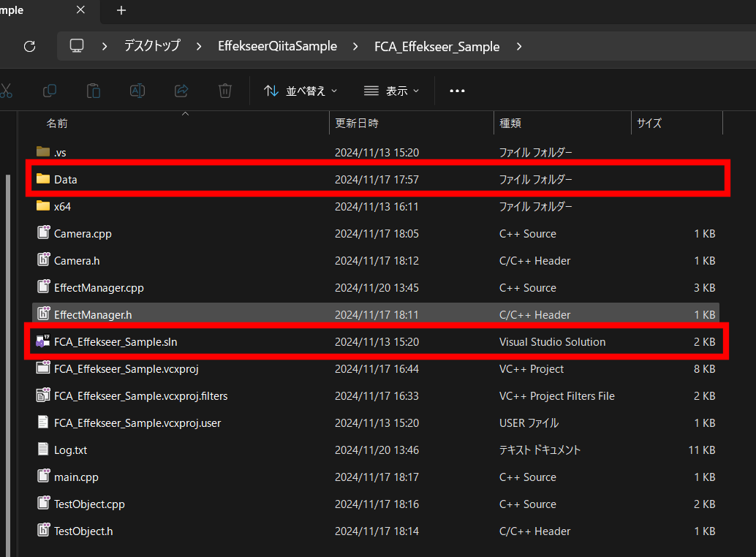Select the name FCA_Effekseer_Sample.vcxproj.filters
This screenshot has height=557, width=756.
pos(141,396)
